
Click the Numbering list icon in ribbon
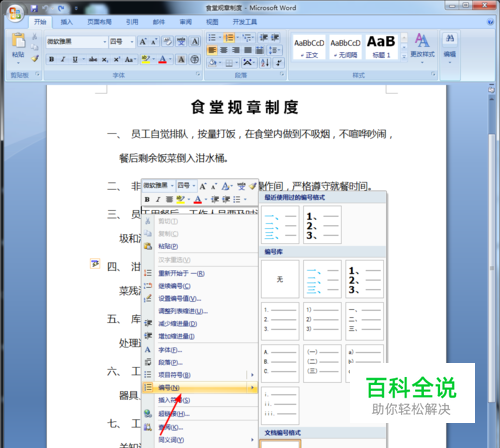tap(228, 37)
